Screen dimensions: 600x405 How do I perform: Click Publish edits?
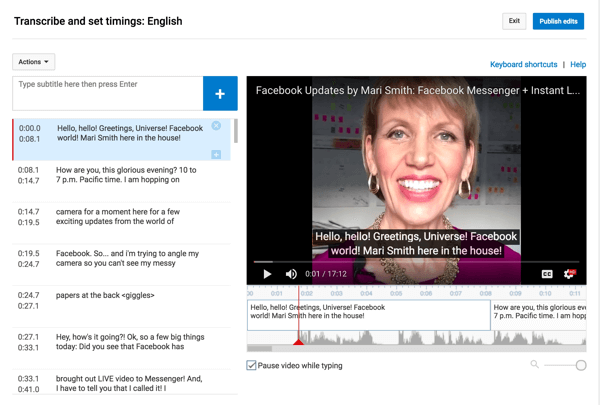558,21
